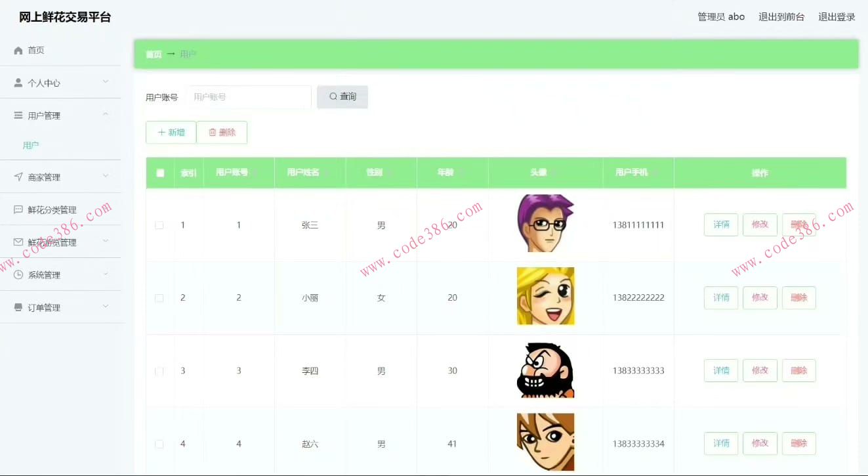Expand the 订单管理 menu chevron
The height and width of the screenshot is (476, 868).
point(106,307)
